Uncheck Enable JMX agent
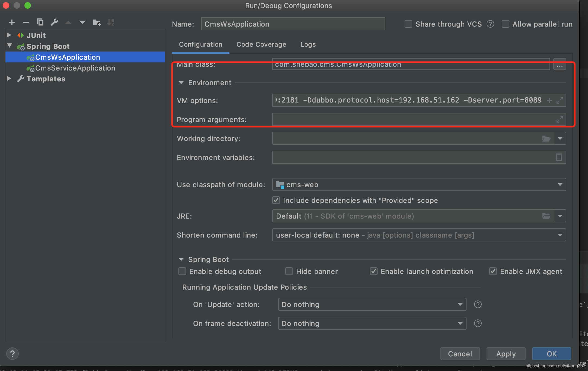This screenshot has width=588, height=371. pos(493,271)
